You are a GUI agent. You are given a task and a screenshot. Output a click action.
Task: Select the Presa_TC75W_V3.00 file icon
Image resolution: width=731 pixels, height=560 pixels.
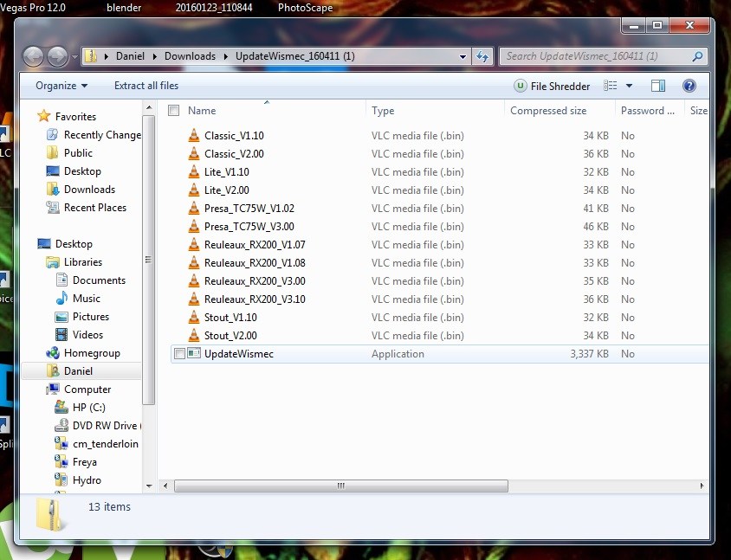(x=194, y=226)
